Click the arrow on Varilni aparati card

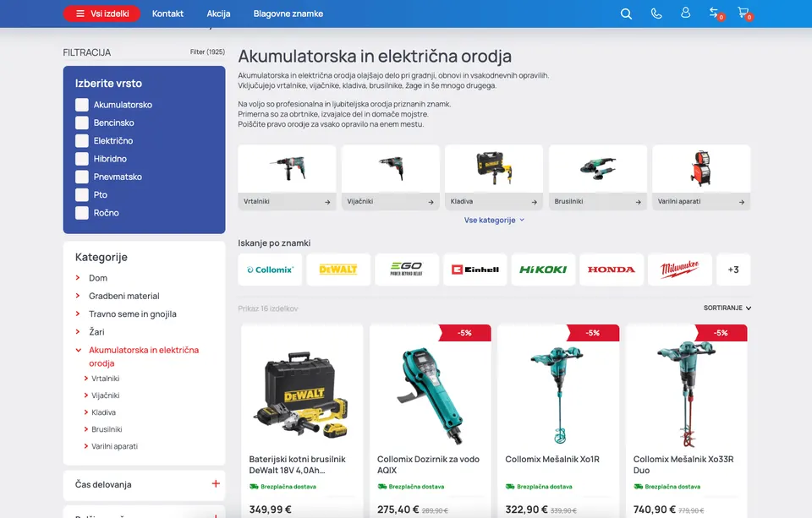tap(742, 202)
